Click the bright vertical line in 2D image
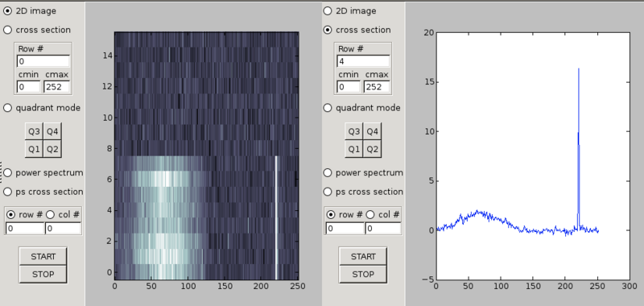Viewport: 644px width, 306px height. 276,217
